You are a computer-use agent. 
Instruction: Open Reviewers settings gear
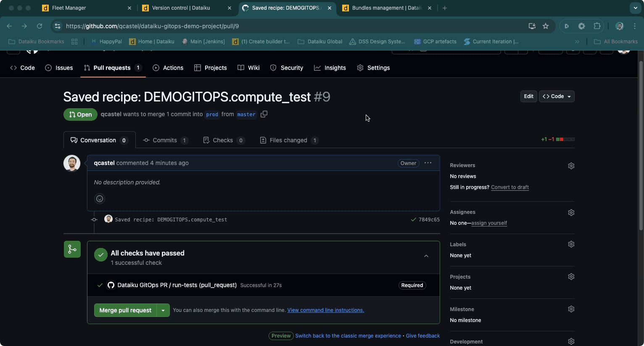point(571,166)
